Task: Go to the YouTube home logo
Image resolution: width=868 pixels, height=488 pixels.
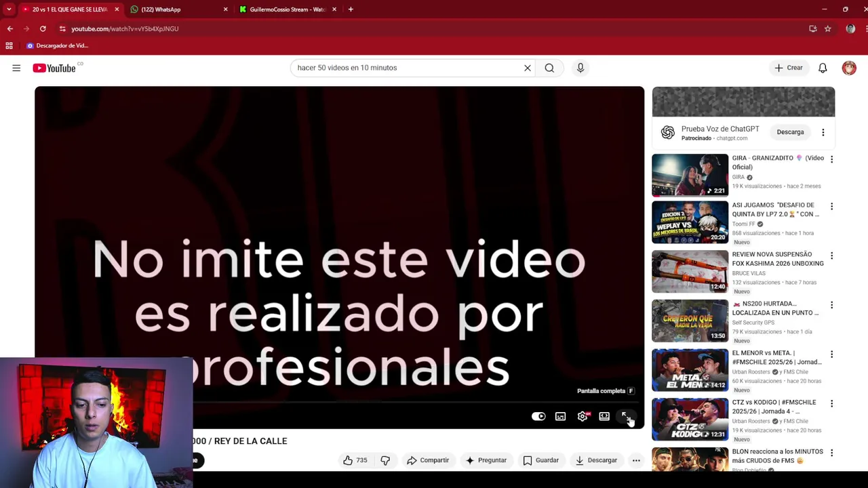Action: pyautogui.click(x=54, y=68)
